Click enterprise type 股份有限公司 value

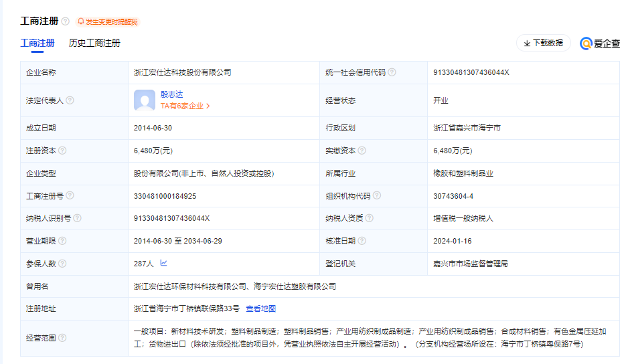coord(204,173)
